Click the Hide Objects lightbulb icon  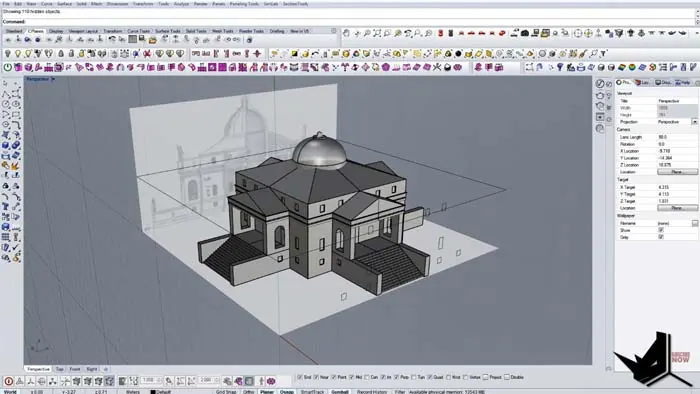8,54
